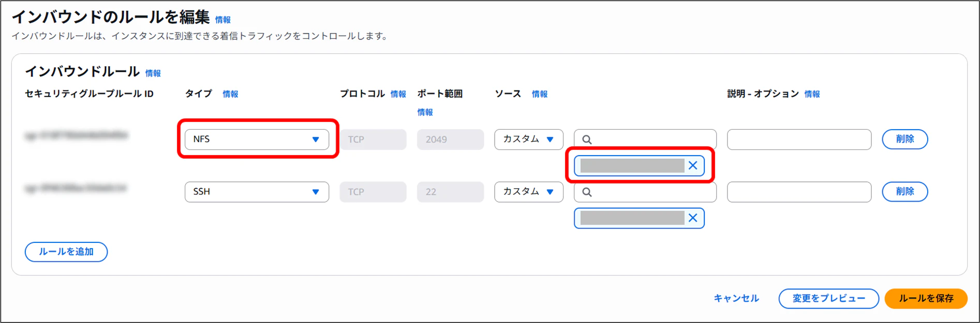Screen dimensions: 980x323
Task: Open 情報 link beside タイプ column header
Action: coord(230,94)
